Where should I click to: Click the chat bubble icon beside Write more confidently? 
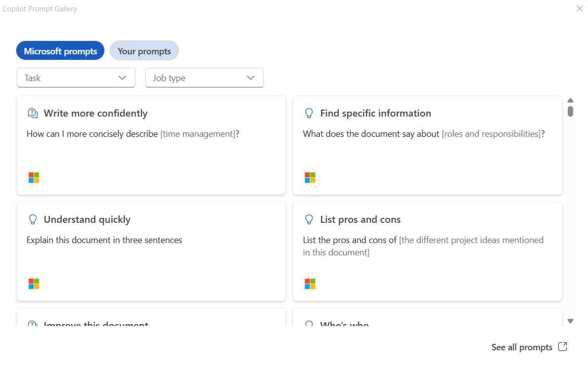pos(33,114)
